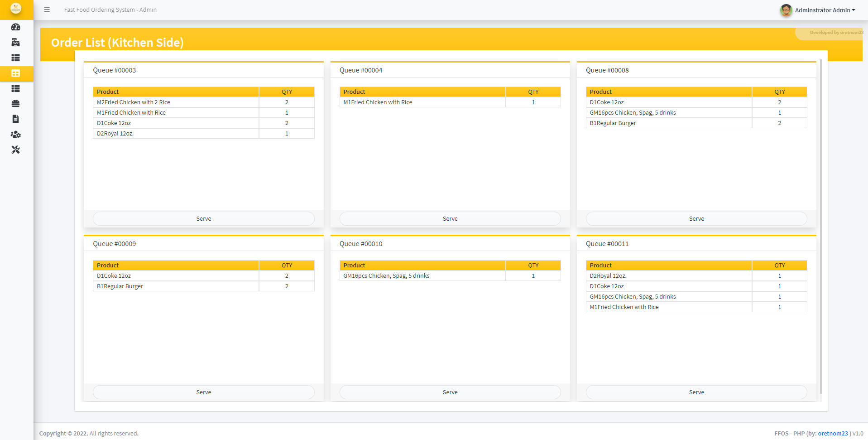Screen dimensions: 868x440
Task: Select the second list icon below the grid
Action: pos(16,88)
